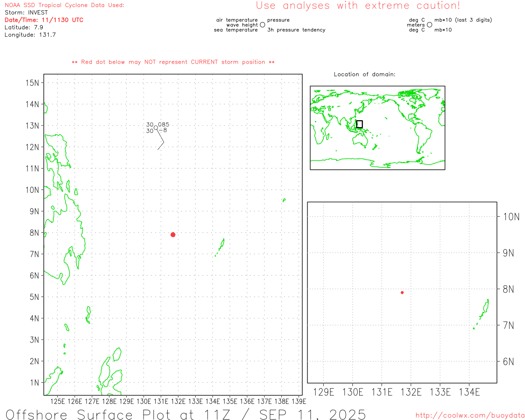Click the 'Date/Time: 11/1130 UTC' text
The image size is (525, 420).
click(44, 20)
